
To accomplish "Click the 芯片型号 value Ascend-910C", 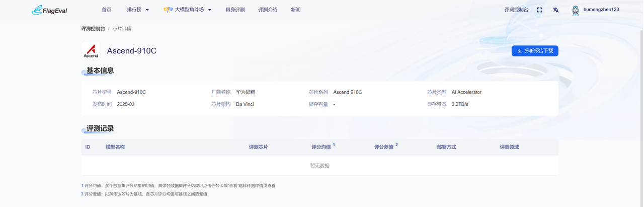I will click(x=131, y=92).
